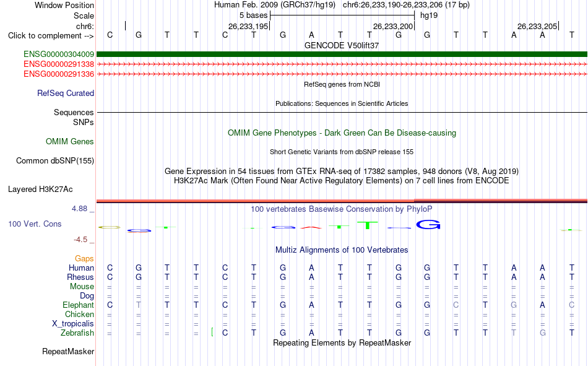Select the ENSG00000291338 track label
The image size is (588, 366).
click(x=59, y=64)
